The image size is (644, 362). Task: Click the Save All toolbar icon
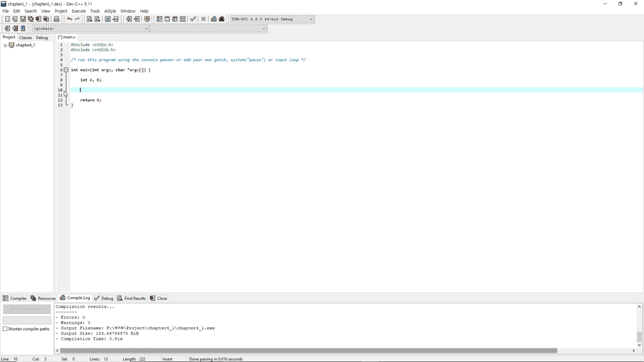pyautogui.click(x=30, y=19)
